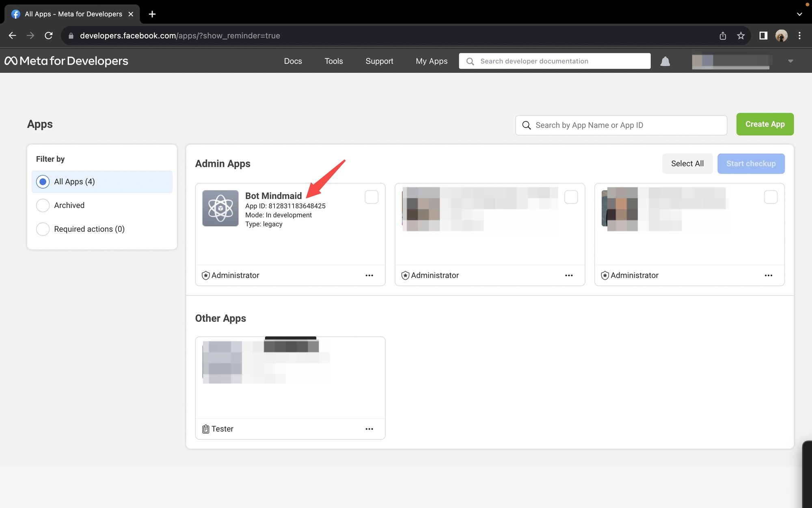Image resolution: width=812 pixels, height=508 pixels.
Task: Open the Chrome profile avatar
Action: (x=782, y=36)
